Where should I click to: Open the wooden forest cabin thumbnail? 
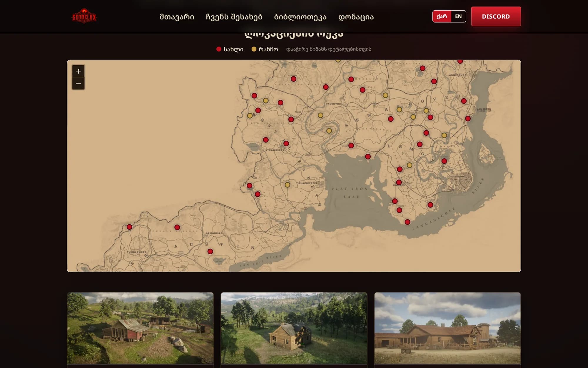pos(294,328)
